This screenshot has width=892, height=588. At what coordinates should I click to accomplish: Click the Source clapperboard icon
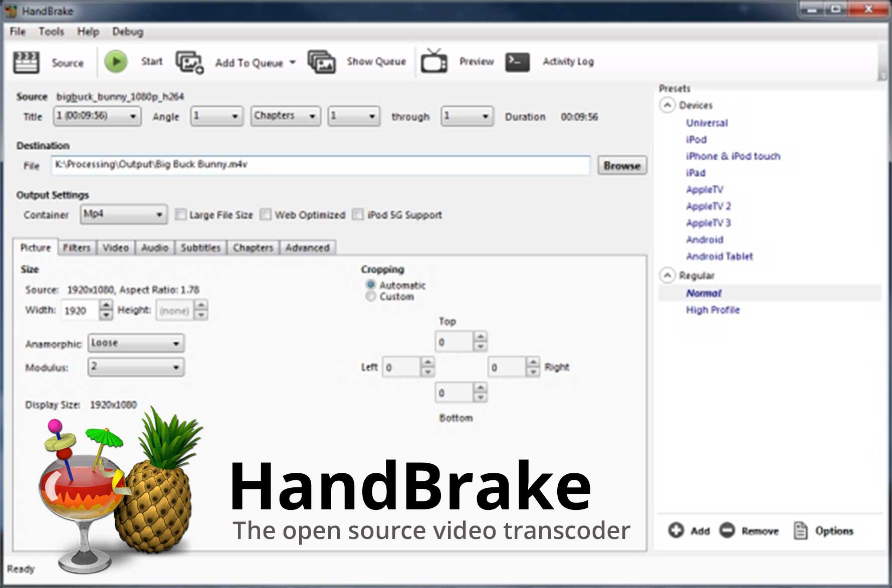[x=26, y=62]
